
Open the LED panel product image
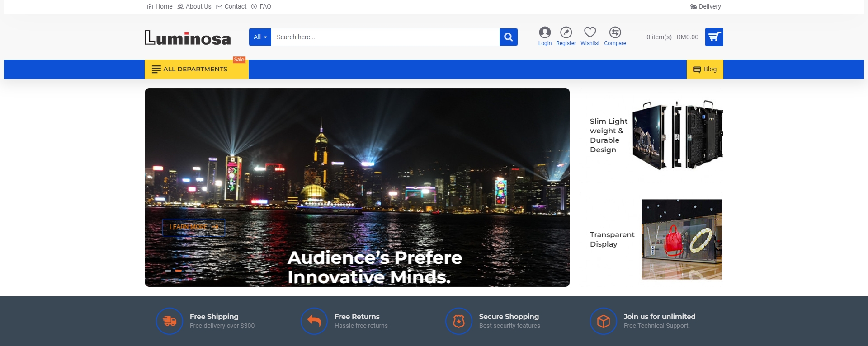click(678, 135)
